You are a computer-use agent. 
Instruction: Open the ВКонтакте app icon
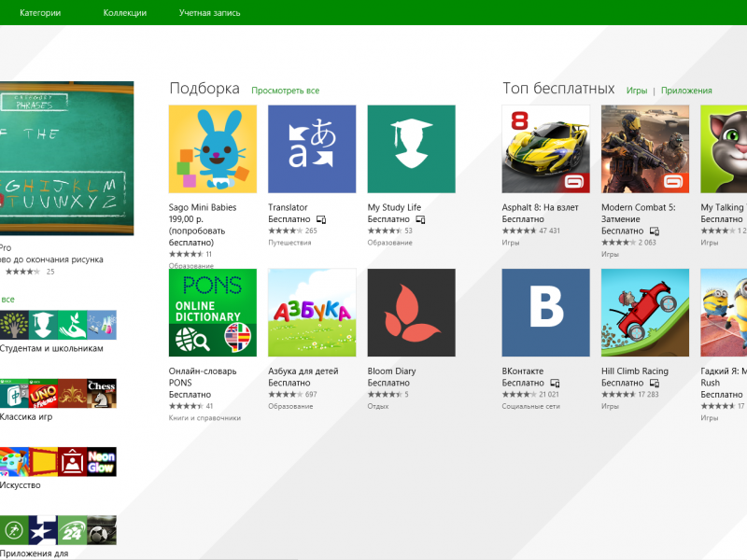[x=546, y=313]
